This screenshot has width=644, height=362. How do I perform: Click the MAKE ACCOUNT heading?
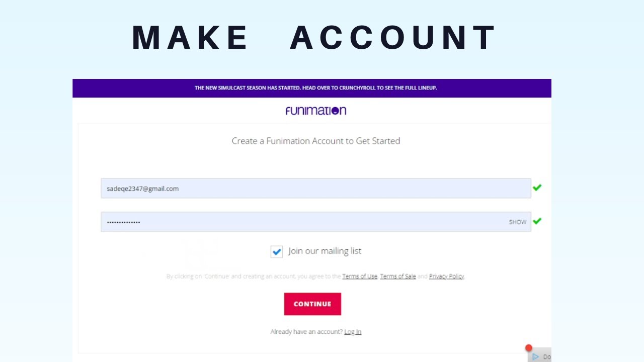click(x=313, y=36)
